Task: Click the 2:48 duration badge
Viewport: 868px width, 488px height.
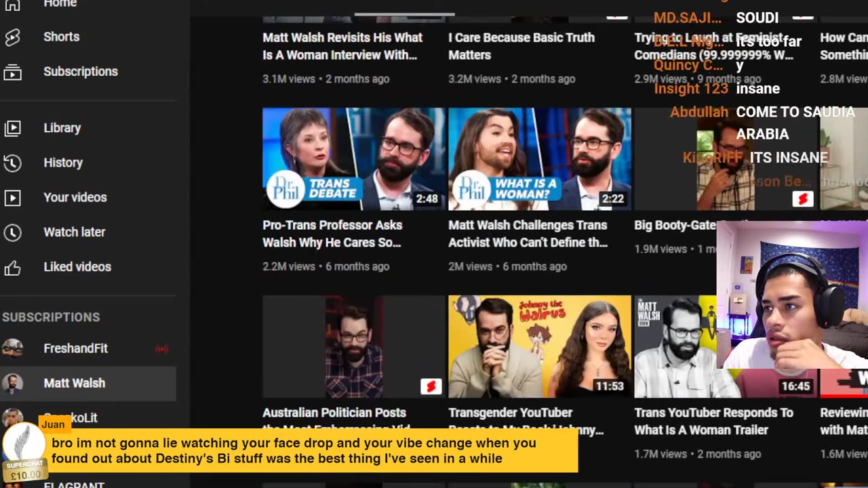Action: [427, 199]
